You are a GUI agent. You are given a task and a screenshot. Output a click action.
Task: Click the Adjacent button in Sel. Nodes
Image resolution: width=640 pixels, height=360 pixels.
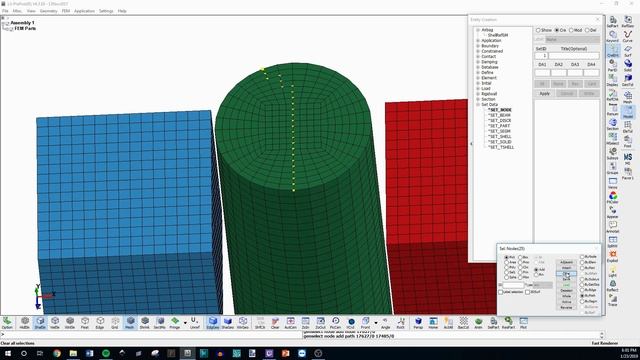point(567,262)
